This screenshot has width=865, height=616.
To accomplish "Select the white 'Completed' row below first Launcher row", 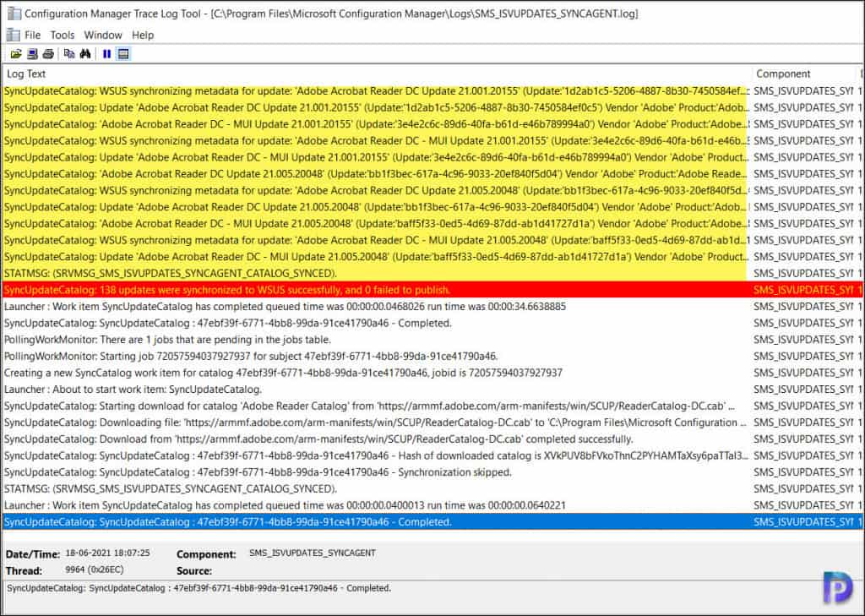I will (x=432, y=323).
